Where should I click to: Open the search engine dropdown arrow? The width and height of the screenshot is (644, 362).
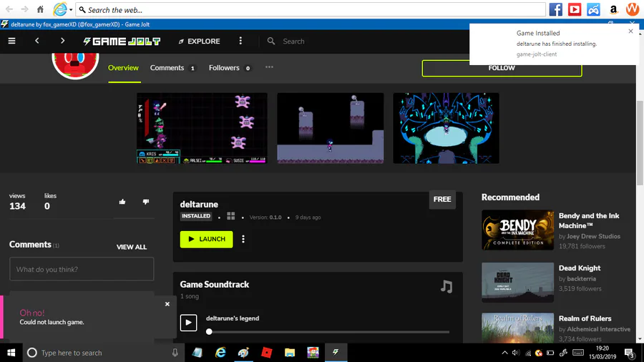coord(71,10)
